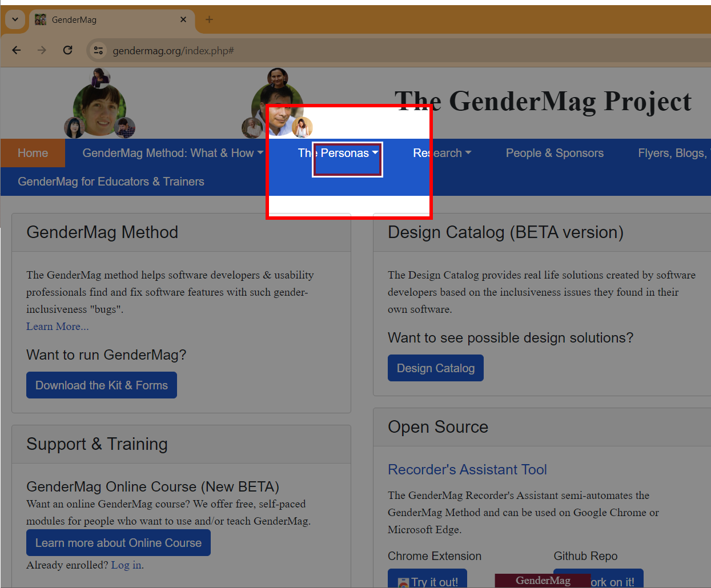Click the Support & Training heading
711x588 pixels.
pos(97,444)
